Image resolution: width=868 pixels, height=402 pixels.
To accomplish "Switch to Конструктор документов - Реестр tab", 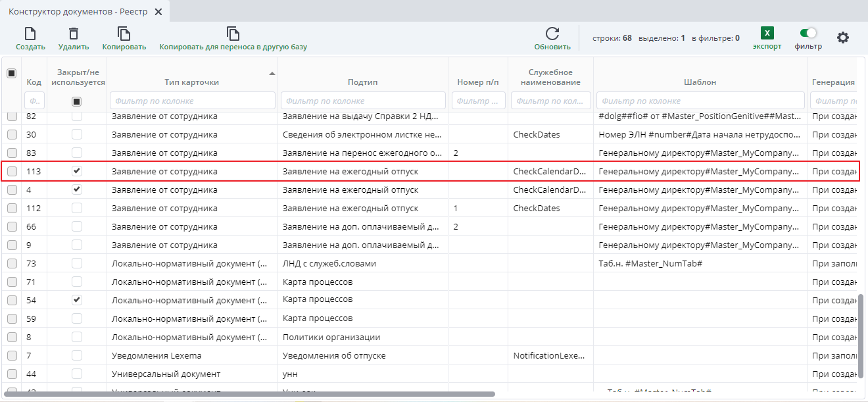I will pyautogui.click(x=78, y=12).
